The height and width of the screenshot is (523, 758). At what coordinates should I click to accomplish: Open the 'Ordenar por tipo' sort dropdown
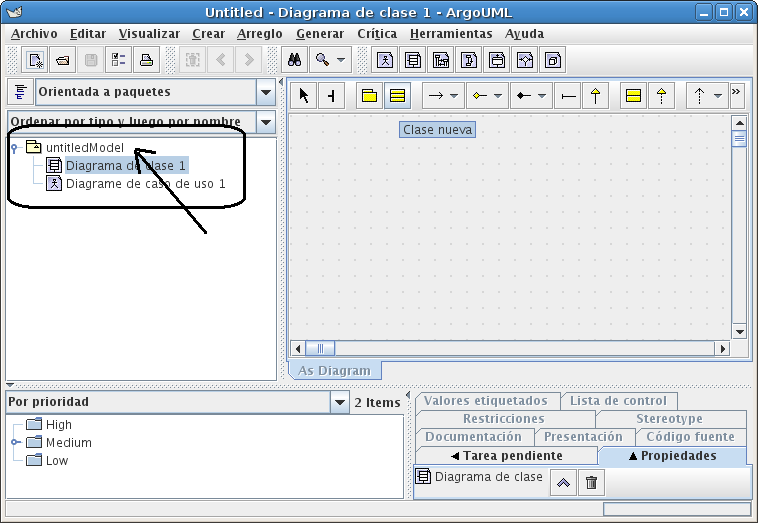tap(266, 122)
